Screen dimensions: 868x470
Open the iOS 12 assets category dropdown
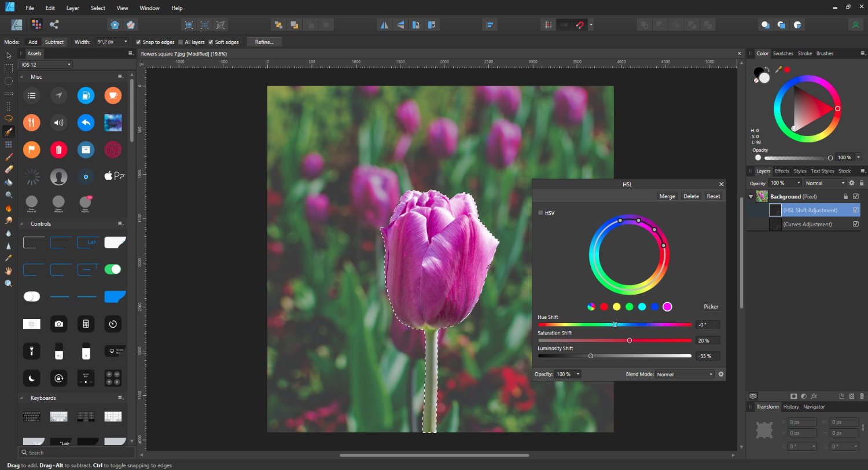(x=45, y=64)
